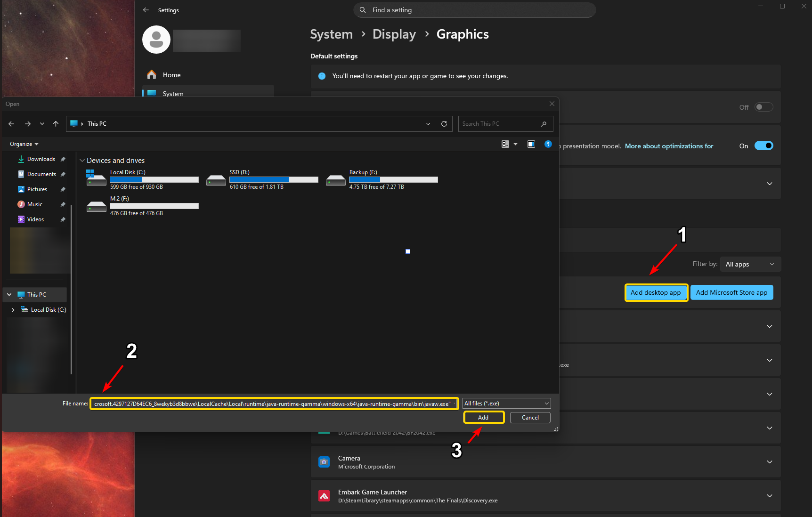
Task: Click the File name input field
Action: [x=273, y=404]
